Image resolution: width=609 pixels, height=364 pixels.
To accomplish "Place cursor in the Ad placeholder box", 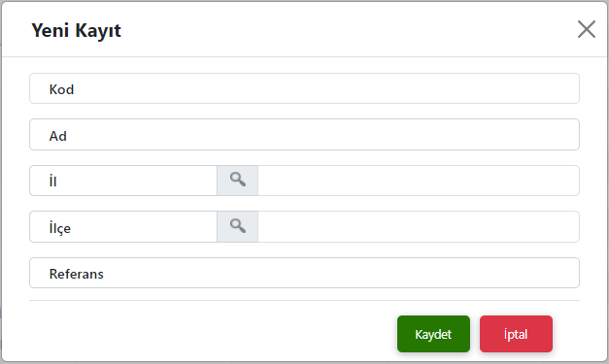I will (305, 135).
